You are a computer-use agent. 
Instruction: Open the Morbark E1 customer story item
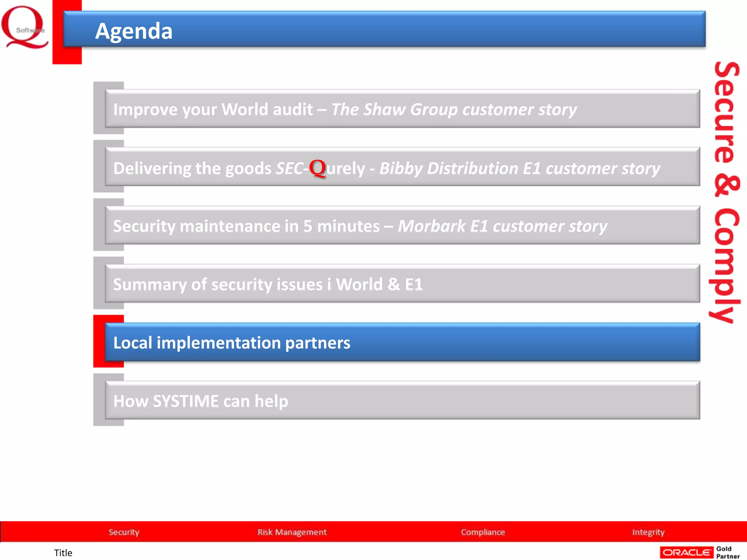(x=402, y=225)
